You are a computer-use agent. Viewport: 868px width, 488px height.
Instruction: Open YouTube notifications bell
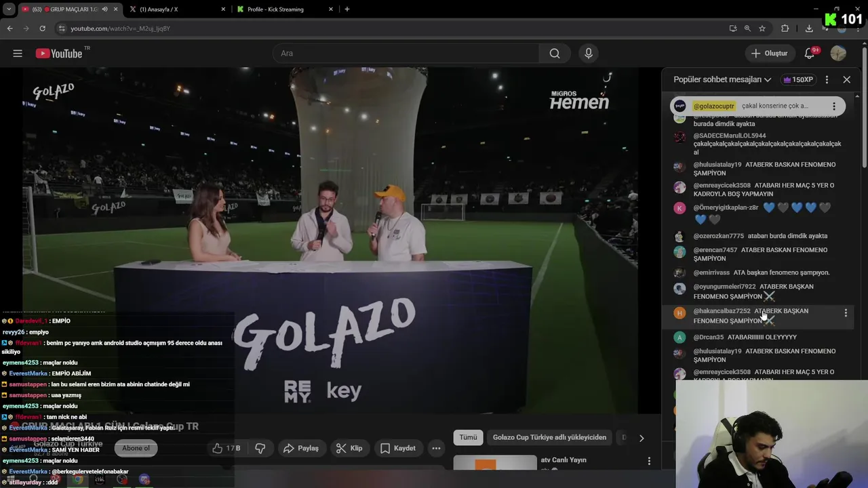pos(810,54)
